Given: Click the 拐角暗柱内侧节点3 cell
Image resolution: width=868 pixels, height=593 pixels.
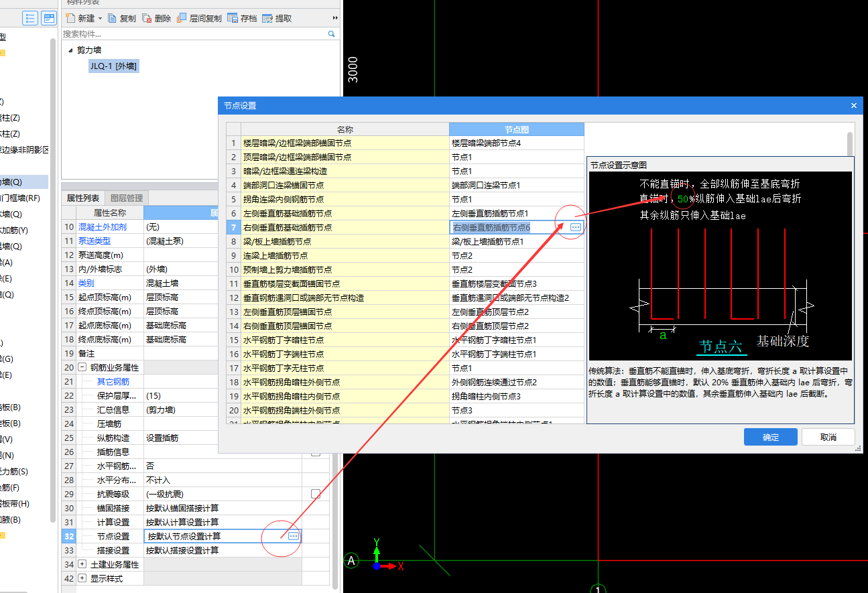Looking at the screenshot, I should click(517, 397).
